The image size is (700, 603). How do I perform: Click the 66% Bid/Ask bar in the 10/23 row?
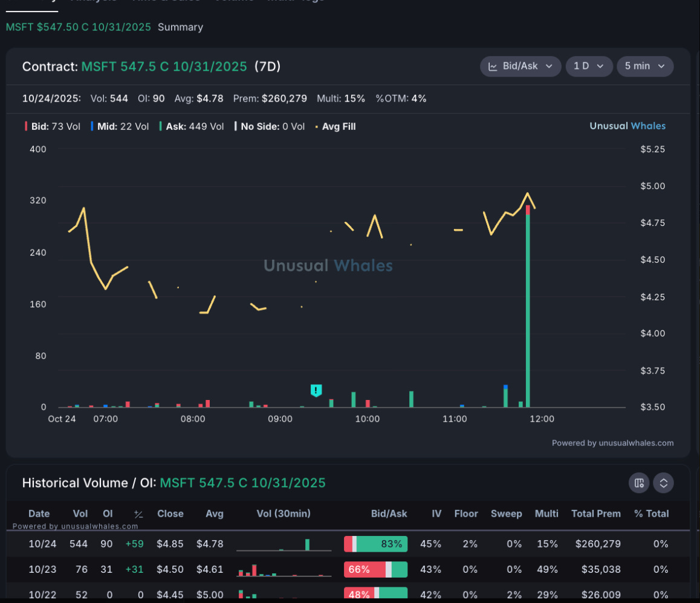pos(375,570)
